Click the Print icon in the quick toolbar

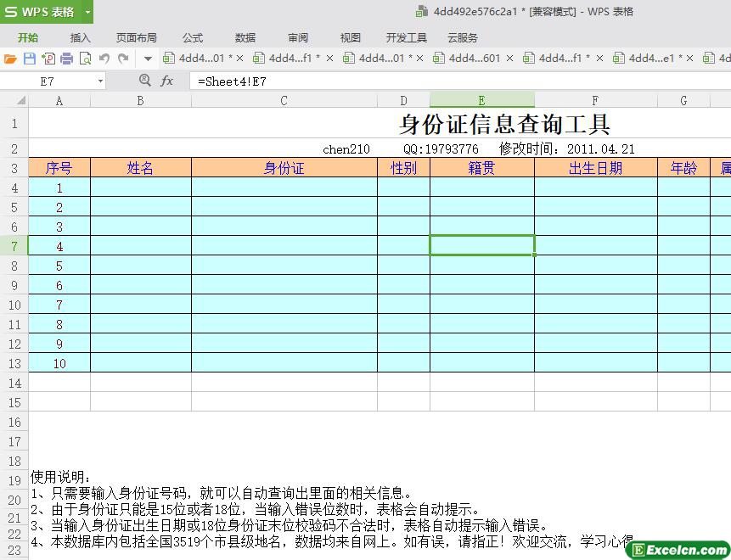(x=66, y=59)
